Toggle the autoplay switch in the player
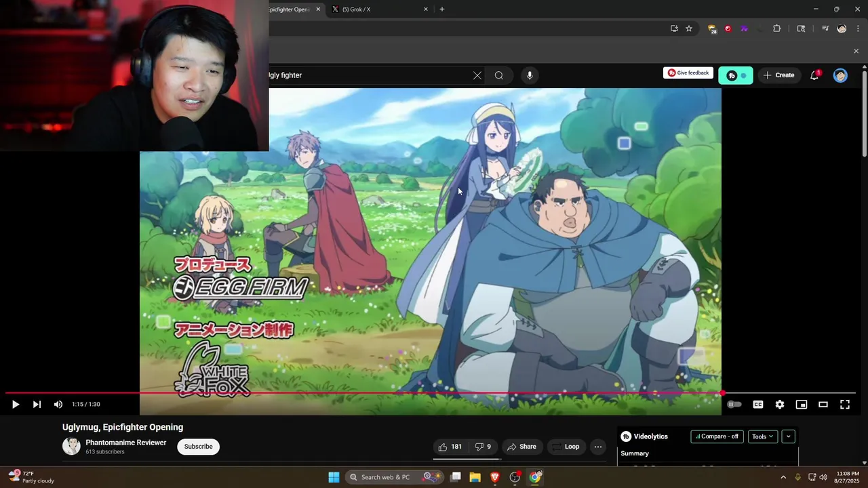This screenshot has width=868, height=488. click(x=734, y=405)
